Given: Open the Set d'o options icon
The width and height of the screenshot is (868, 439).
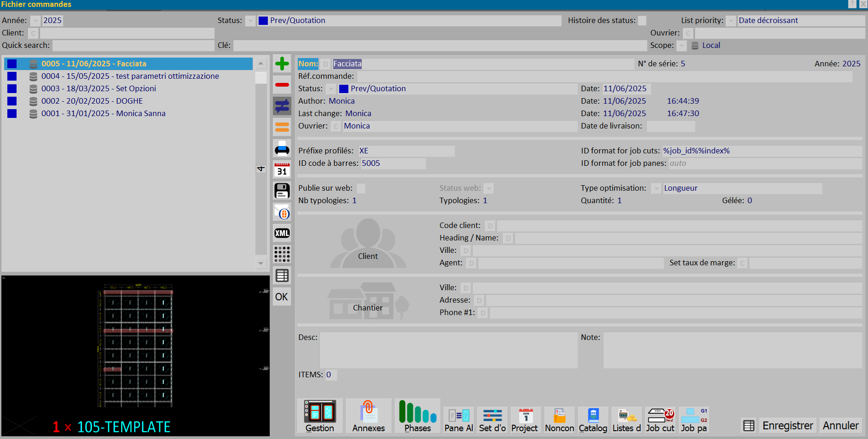Looking at the screenshot, I should (492, 420).
